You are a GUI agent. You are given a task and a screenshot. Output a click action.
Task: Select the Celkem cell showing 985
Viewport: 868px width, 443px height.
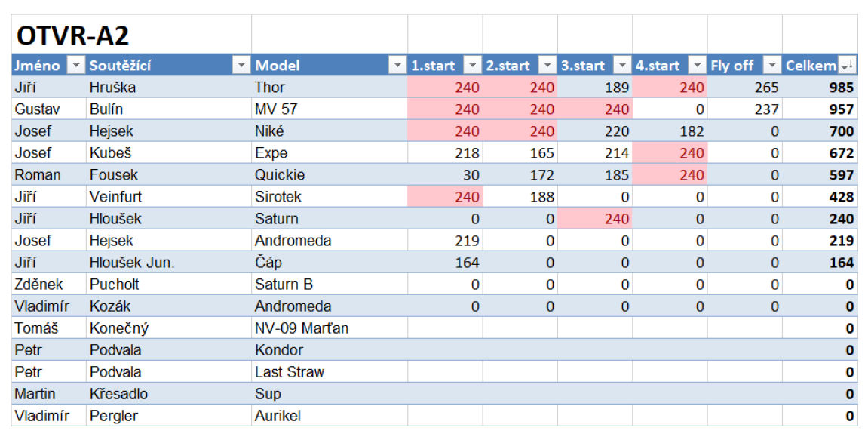coord(820,87)
